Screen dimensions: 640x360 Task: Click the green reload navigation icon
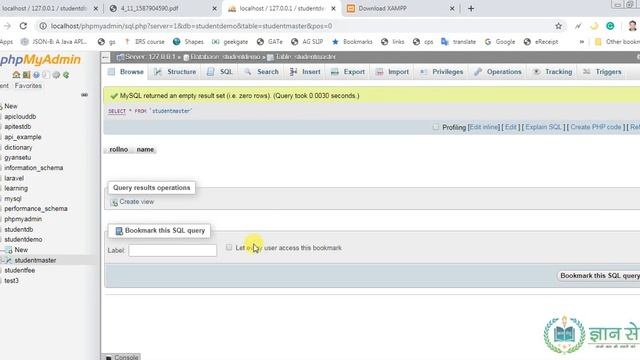pyautogui.click(x=66, y=75)
